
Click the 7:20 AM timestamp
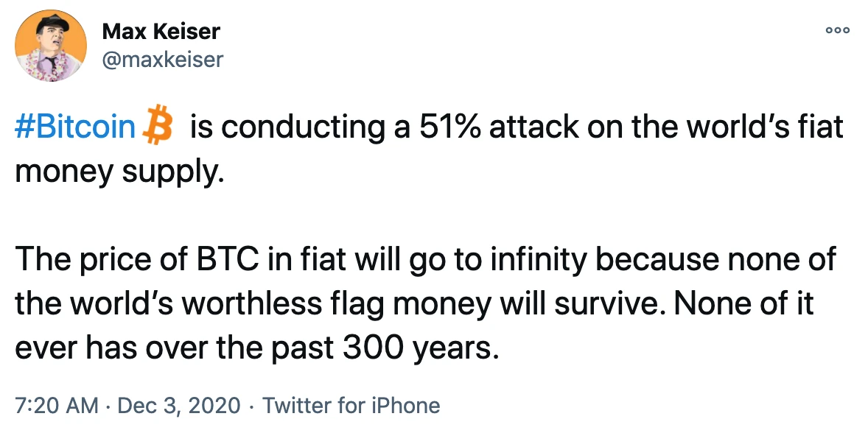click(56, 405)
